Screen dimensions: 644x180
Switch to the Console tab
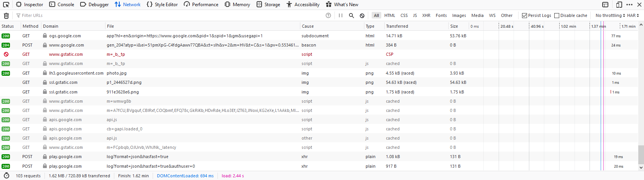point(62,5)
